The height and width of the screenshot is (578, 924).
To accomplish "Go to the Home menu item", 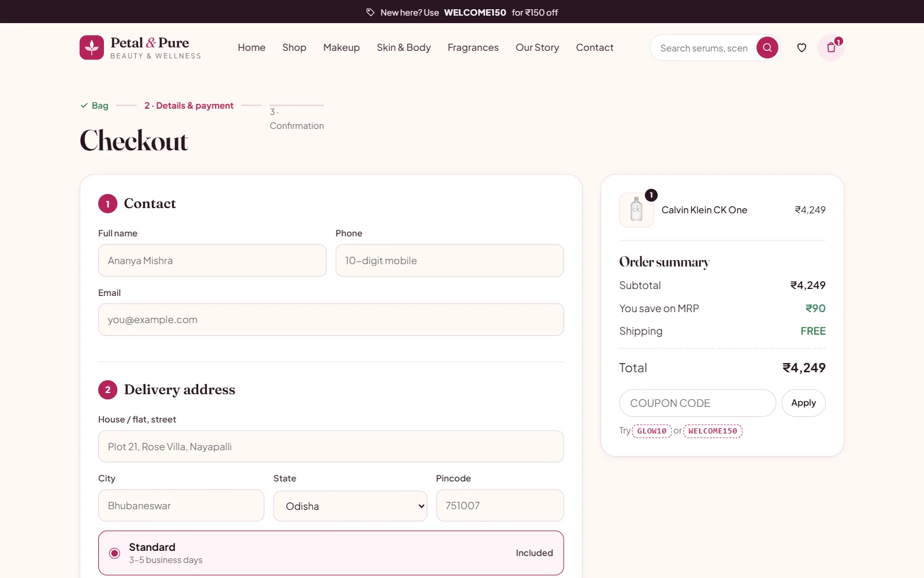I will [x=252, y=47].
